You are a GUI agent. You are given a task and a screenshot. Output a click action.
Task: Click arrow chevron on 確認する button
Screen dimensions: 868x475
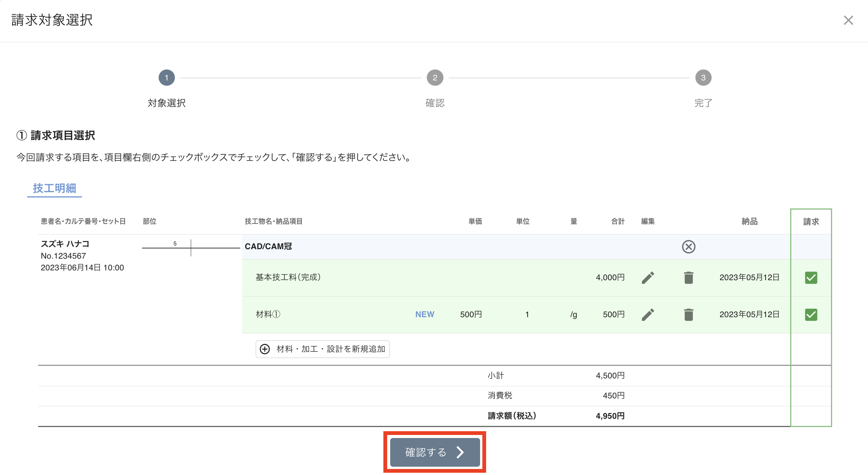coord(460,452)
